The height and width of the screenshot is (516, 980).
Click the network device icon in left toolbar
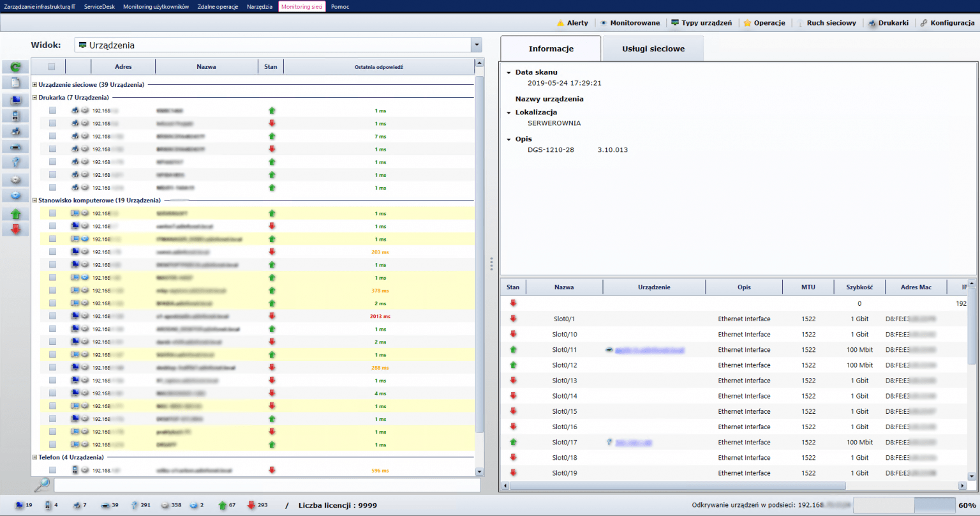click(x=15, y=147)
